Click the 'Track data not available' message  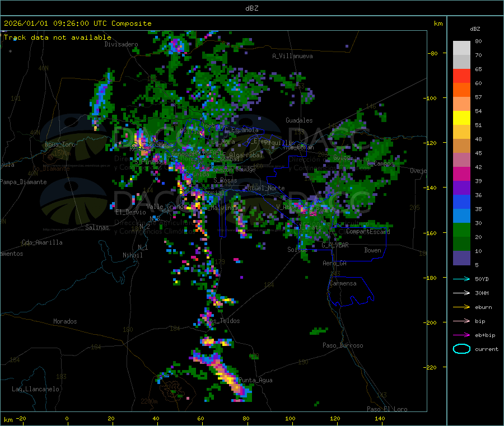click(x=58, y=38)
